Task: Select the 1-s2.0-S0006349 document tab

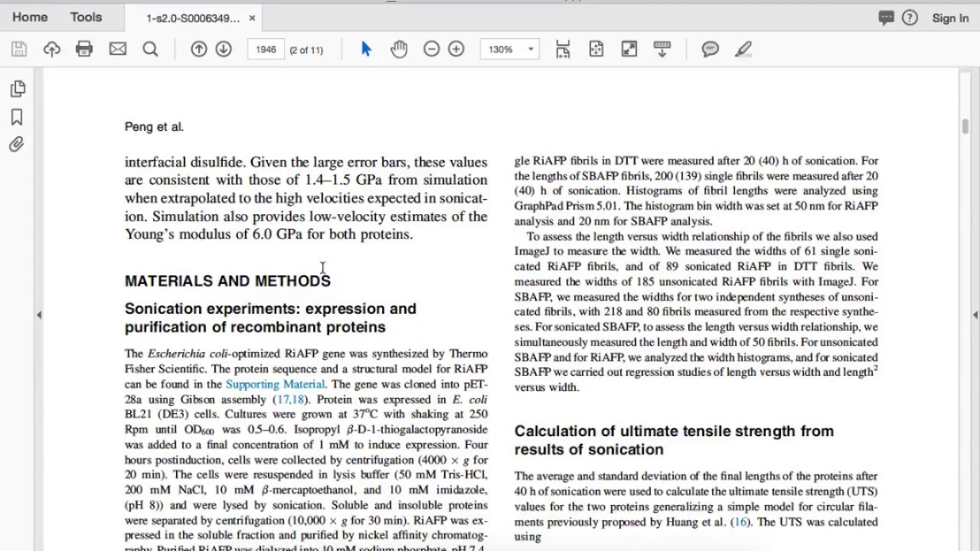Action: click(193, 18)
